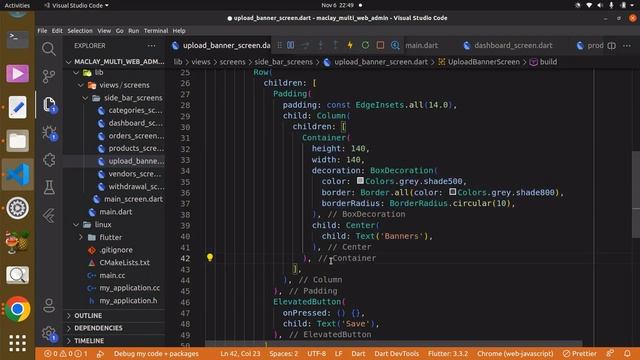This screenshot has width=640, height=360.
Task: Click the feedback icon in status bar
Action: [x=610, y=353]
